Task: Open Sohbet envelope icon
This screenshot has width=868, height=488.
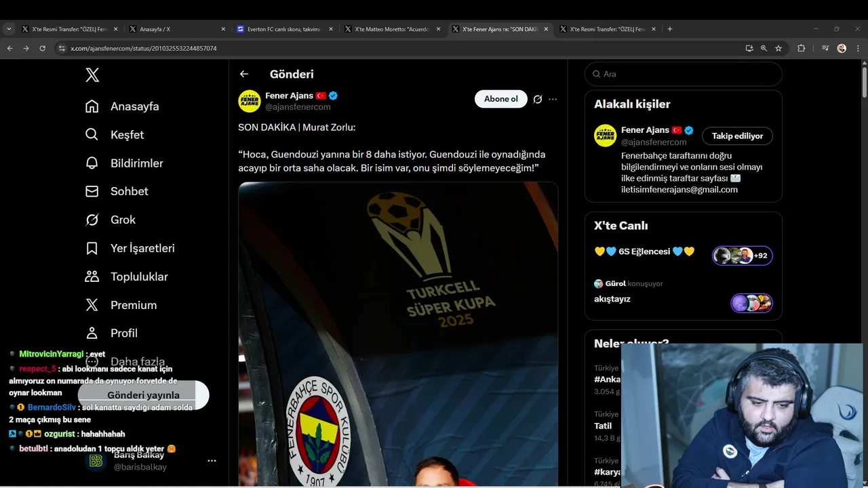Action: [92, 192]
